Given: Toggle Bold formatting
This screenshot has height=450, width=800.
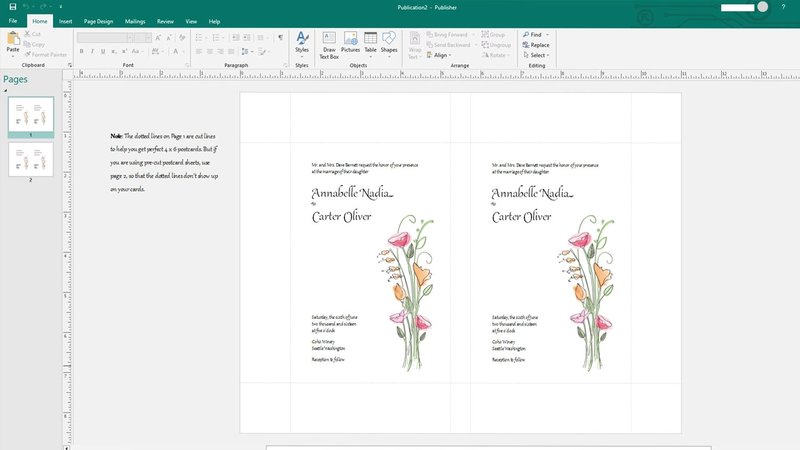Looking at the screenshot, I should click(81, 51).
